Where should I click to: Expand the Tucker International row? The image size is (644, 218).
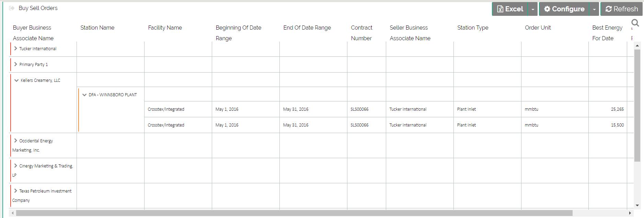point(16,48)
